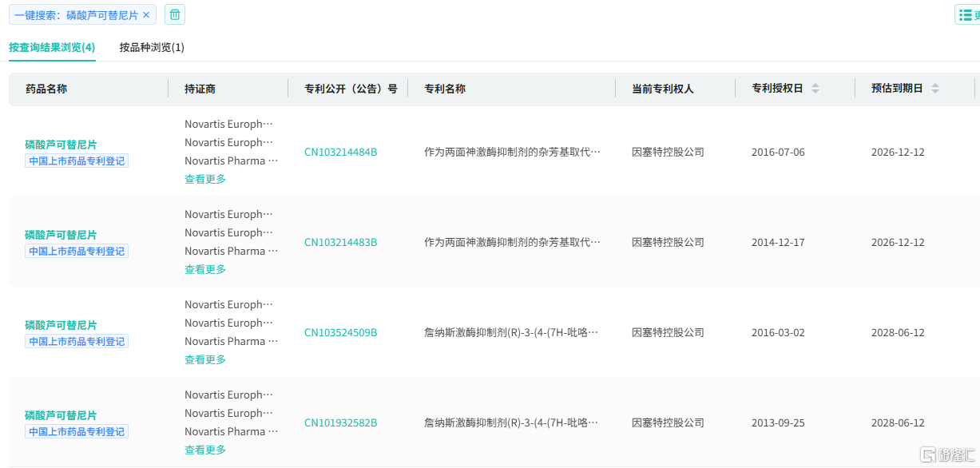Click expiry date 2028-06-12 in CN103524509B row
Viewport: 980px width, 468px height.
pyautogui.click(x=898, y=332)
